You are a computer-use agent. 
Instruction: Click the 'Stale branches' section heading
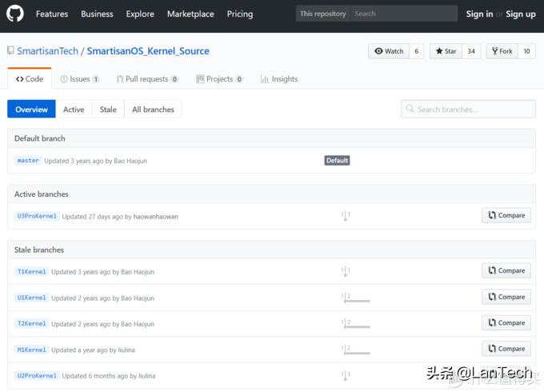[39, 250]
